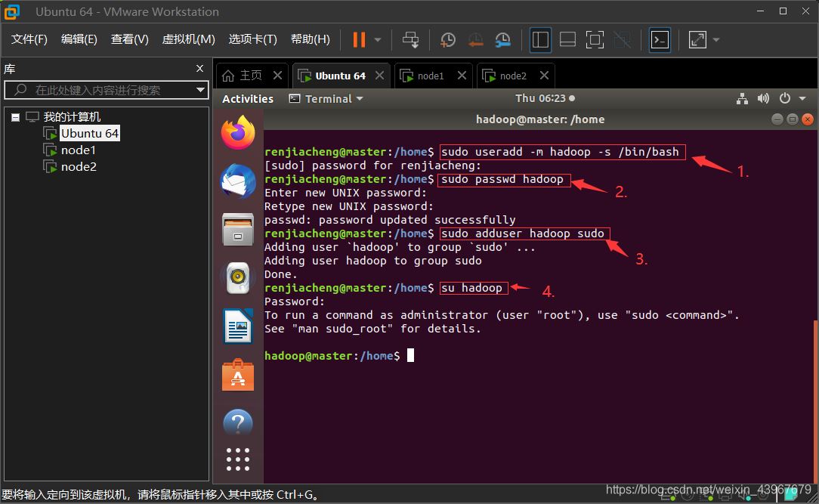Toggle the library sidebar view
This screenshot has width=819, height=504.
pyautogui.click(x=540, y=39)
